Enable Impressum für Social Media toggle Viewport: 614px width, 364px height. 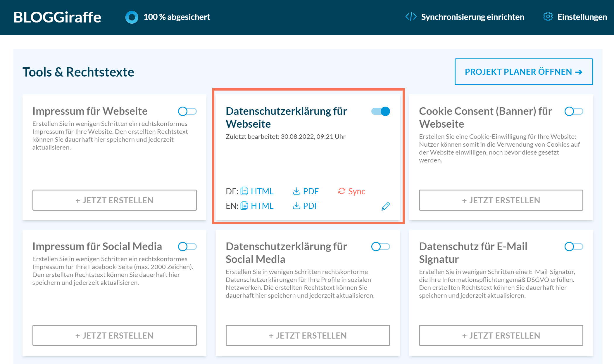pos(187,247)
